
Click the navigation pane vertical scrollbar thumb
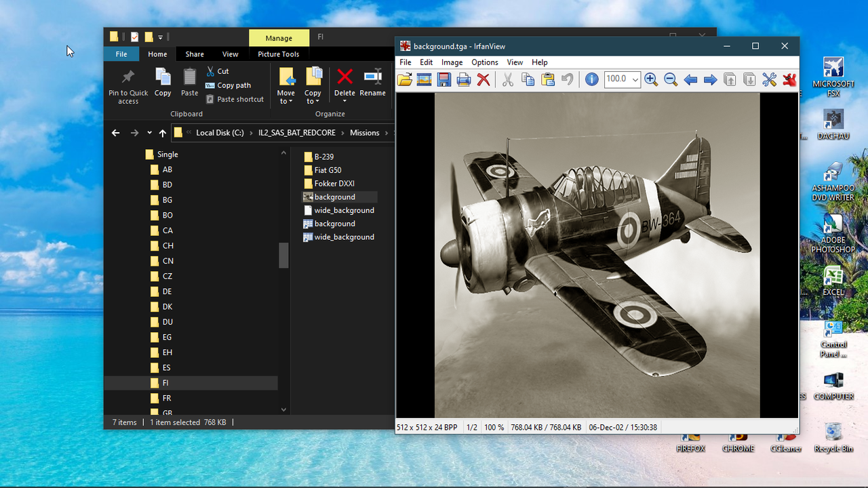pos(283,256)
